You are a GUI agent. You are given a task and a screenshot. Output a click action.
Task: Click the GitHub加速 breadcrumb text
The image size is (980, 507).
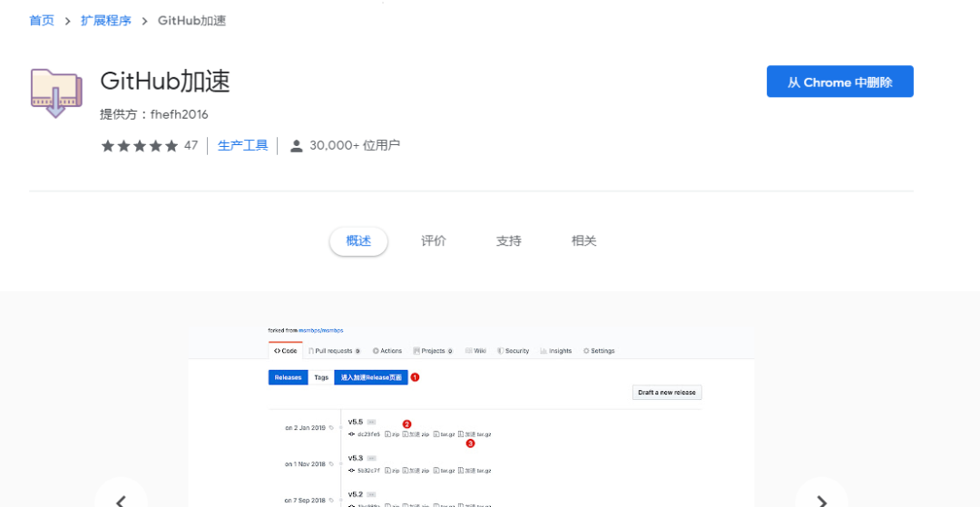click(191, 21)
